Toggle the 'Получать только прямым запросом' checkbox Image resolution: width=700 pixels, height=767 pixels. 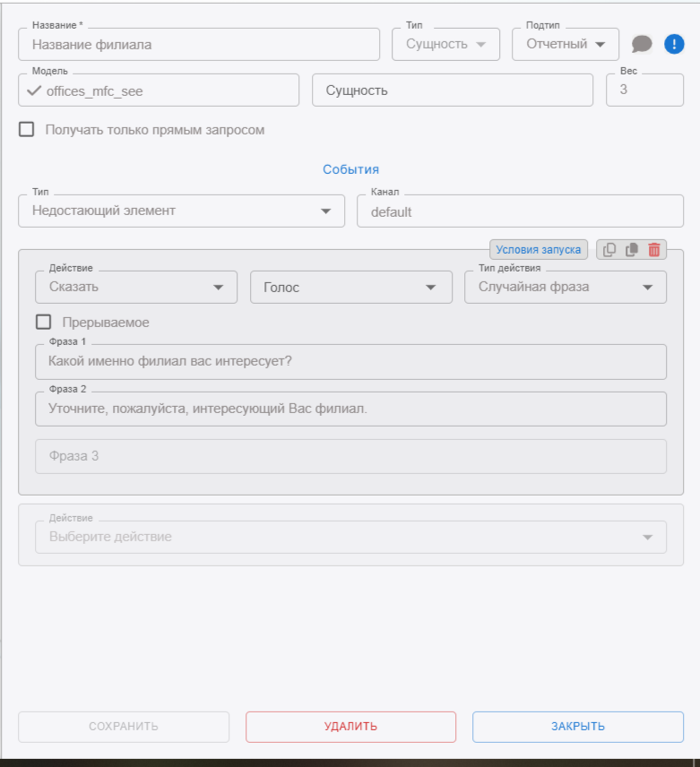click(x=27, y=130)
